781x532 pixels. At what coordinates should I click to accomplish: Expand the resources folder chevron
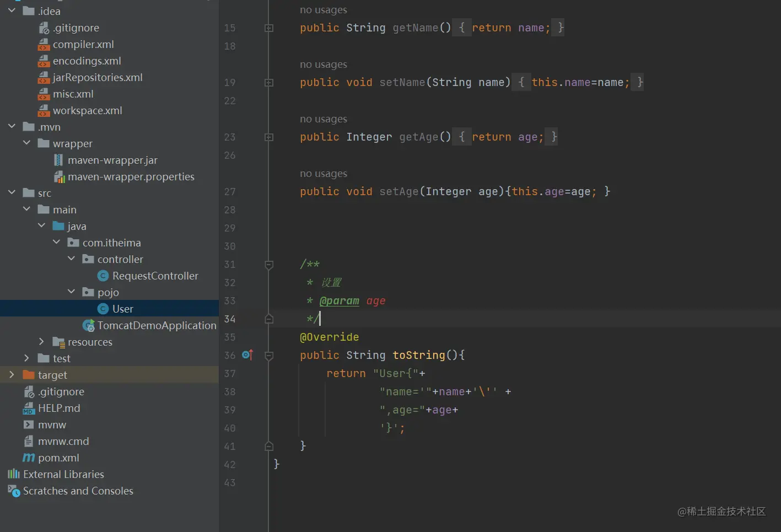pyautogui.click(x=41, y=341)
